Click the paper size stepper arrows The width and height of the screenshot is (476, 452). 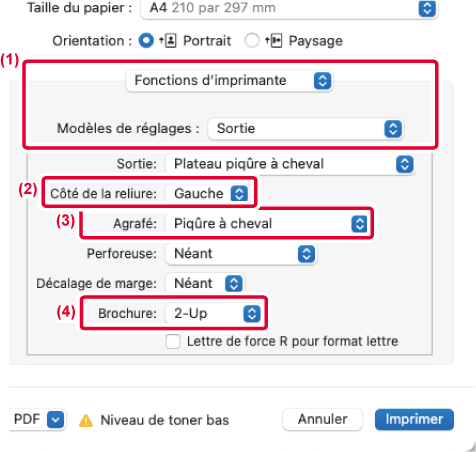pyautogui.click(x=427, y=8)
